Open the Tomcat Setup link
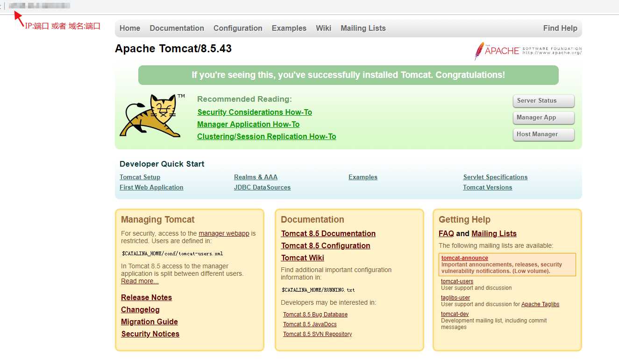619x364 pixels. 140,177
